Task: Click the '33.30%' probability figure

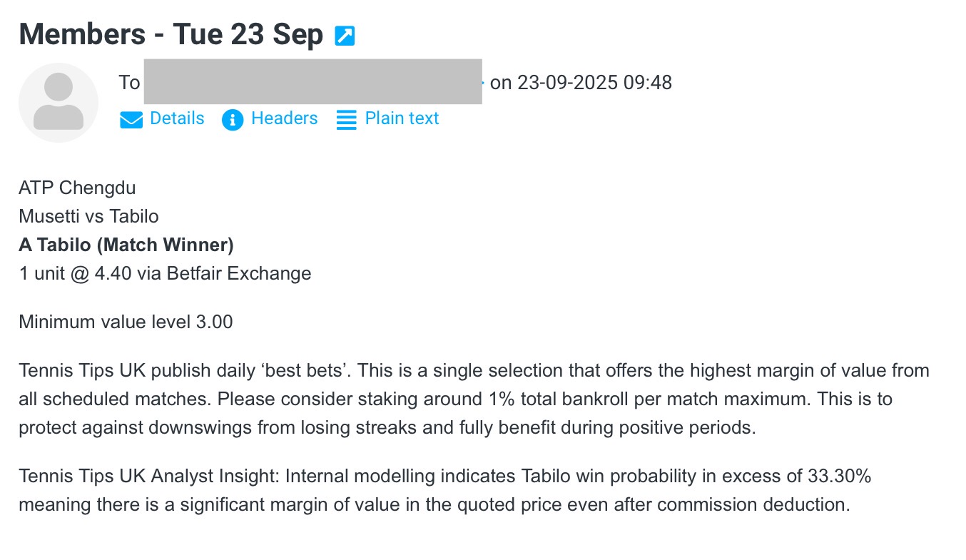Action: (840, 476)
